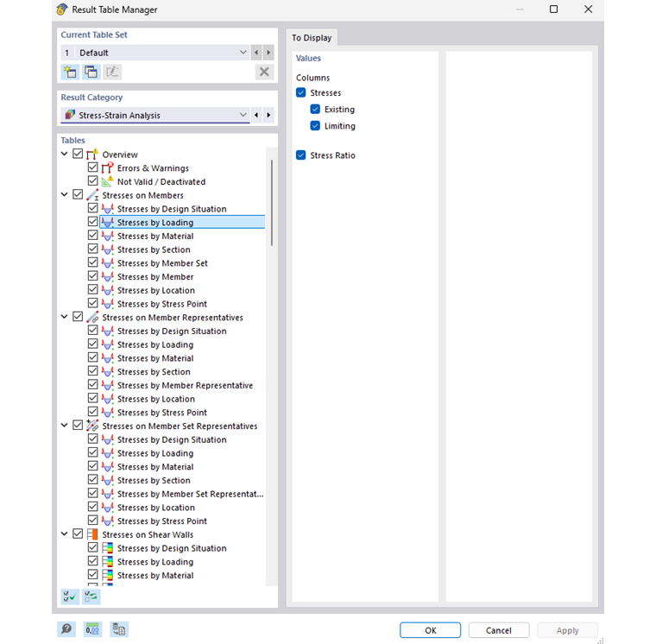656x644 pixels.
Task: Collapse the Stresses on Shear Walls group
Action: 65,534
